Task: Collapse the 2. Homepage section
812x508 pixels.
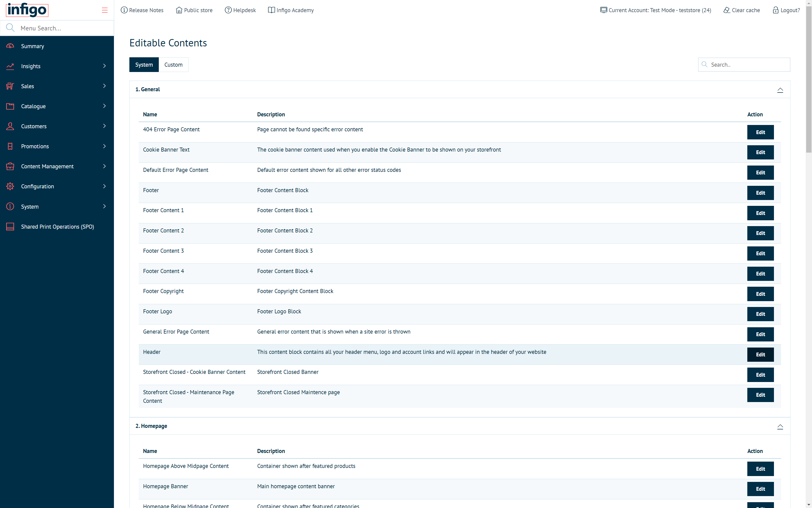Action: coord(780,426)
